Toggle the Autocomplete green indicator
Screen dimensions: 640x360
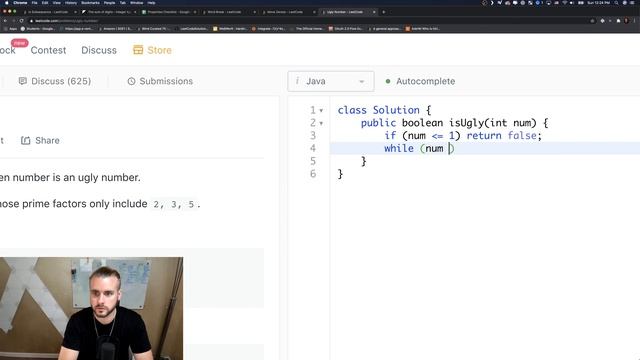[x=388, y=81]
